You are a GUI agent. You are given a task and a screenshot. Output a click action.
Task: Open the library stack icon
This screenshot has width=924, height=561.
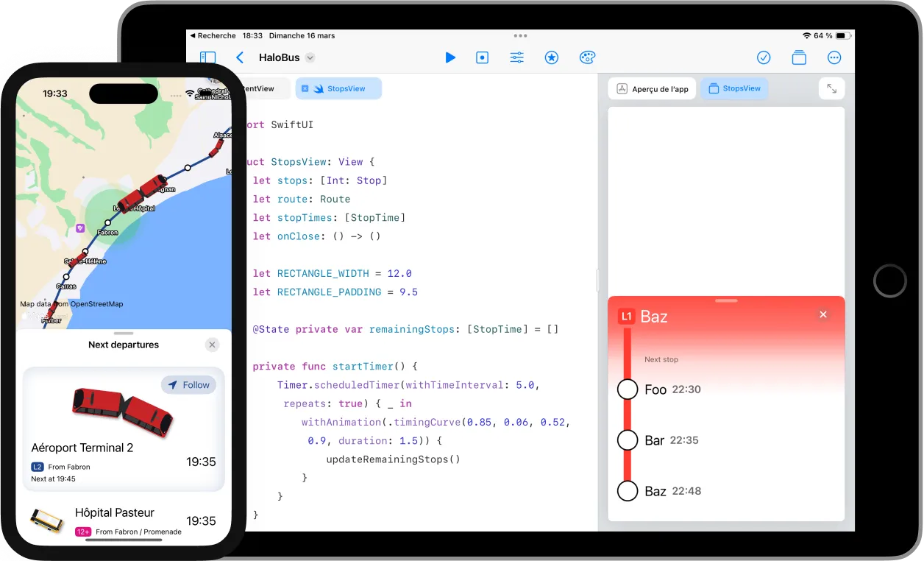[799, 57]
